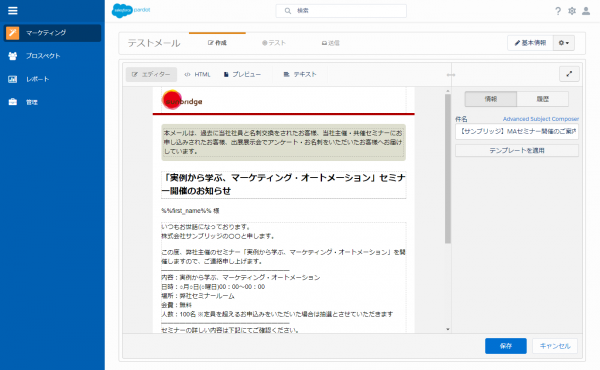Viewport: 600px width, 370px height.
Task: Click the search magnifier icon
Action: coord(288,11)
